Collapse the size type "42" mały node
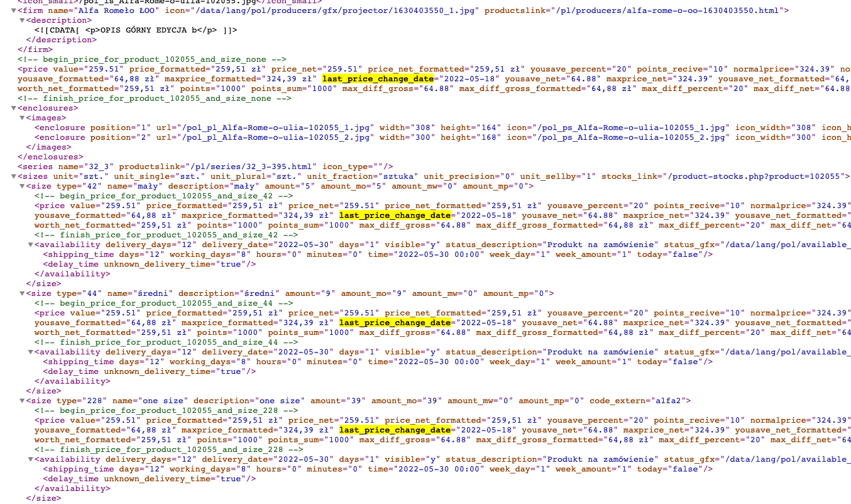This screenshot has height=504, width=851. [21, 186]
